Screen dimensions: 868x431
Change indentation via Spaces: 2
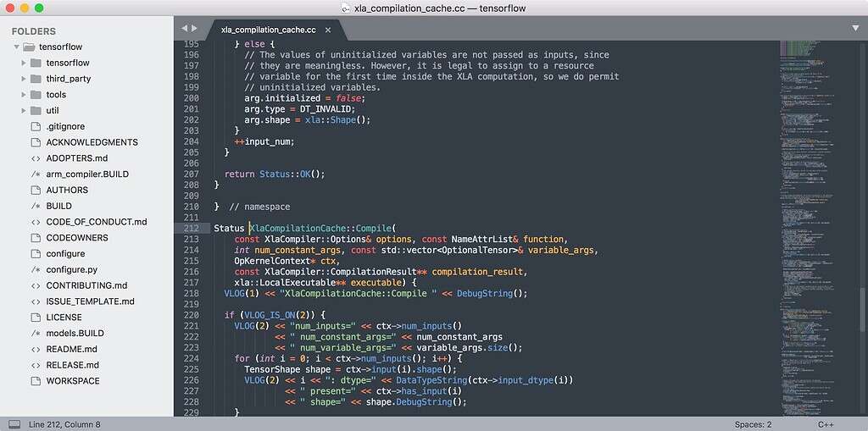tap(753, 424)
